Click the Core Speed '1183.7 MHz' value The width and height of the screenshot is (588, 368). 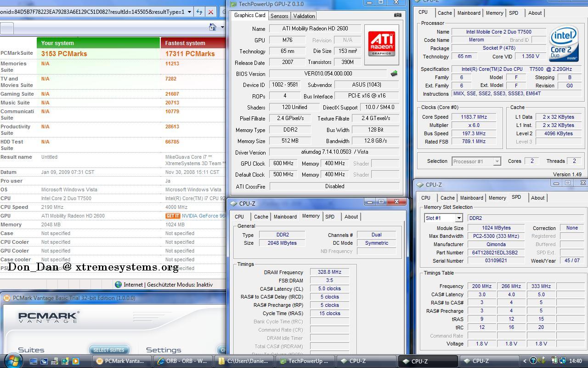point(474,117)
